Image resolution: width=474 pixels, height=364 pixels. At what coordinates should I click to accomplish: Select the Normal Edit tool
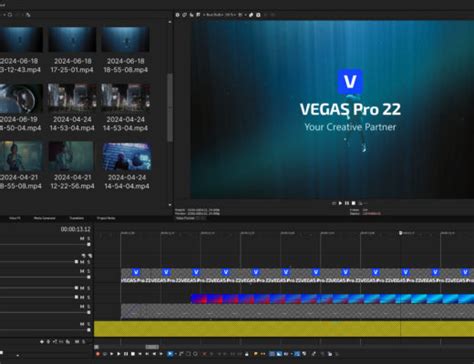pos(170,354)
